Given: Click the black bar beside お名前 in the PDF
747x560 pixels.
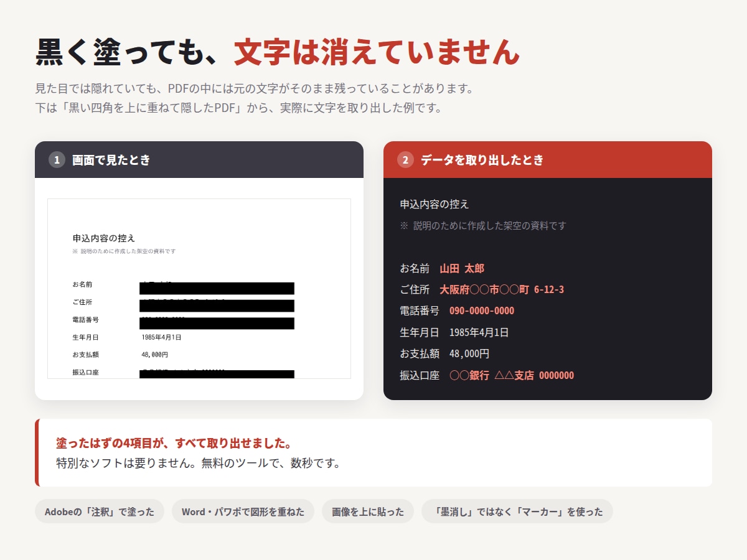Looking at the screenshot, I should pos(217,288).
